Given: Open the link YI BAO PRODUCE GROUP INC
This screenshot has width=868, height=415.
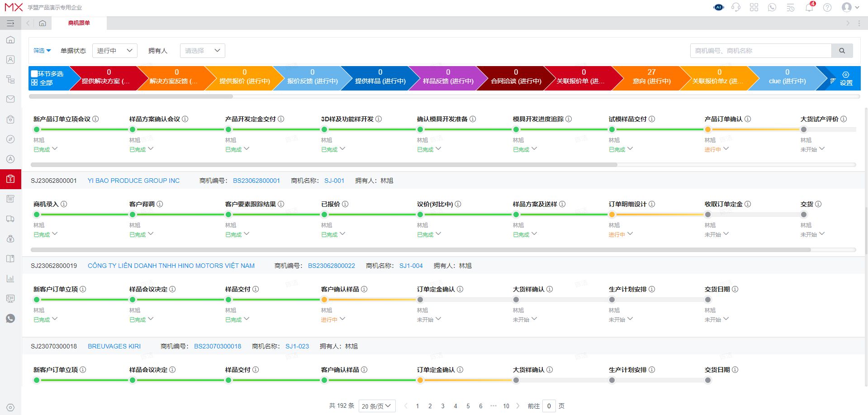Looking at the screenshot, I should tap(133, 180).
